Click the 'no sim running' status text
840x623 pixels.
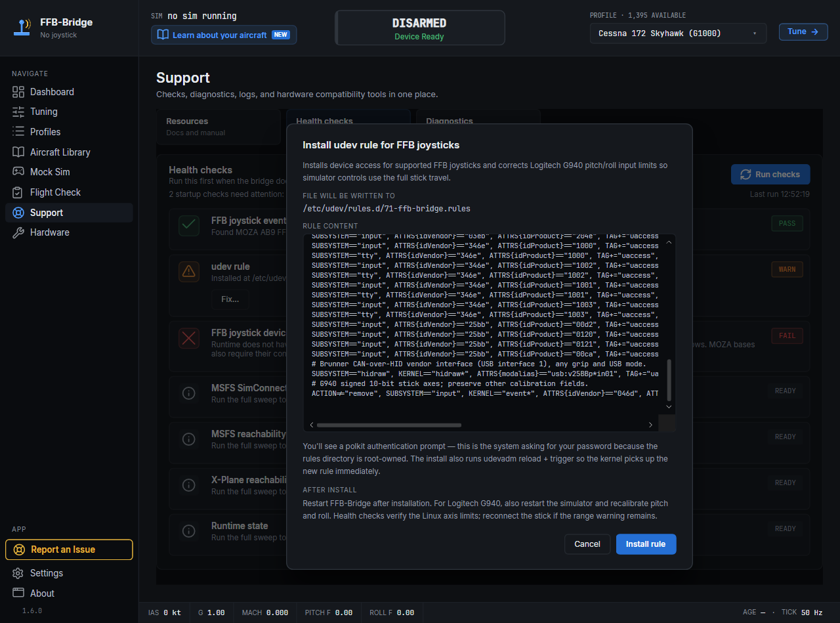(x=202, y=16)
